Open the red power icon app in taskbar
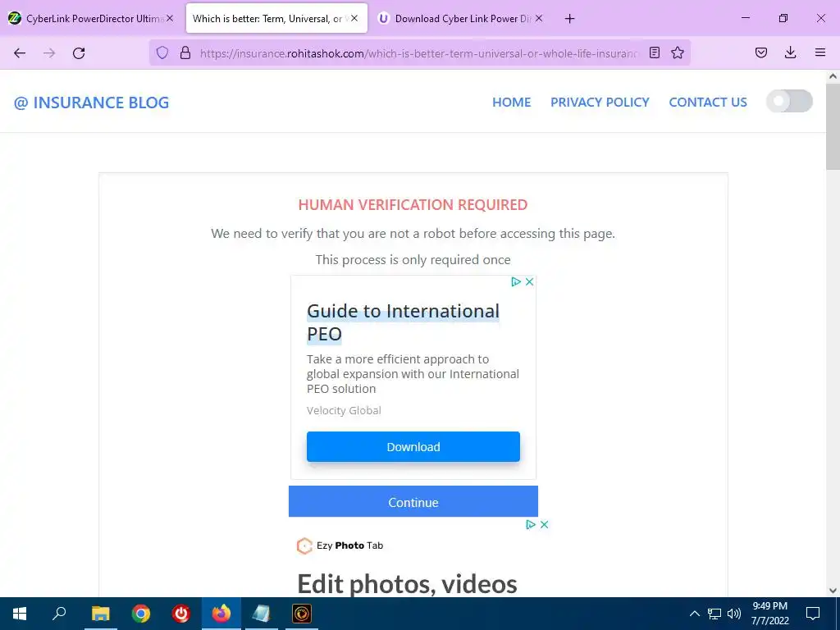The image size is (840, 630). pos(181,614)
